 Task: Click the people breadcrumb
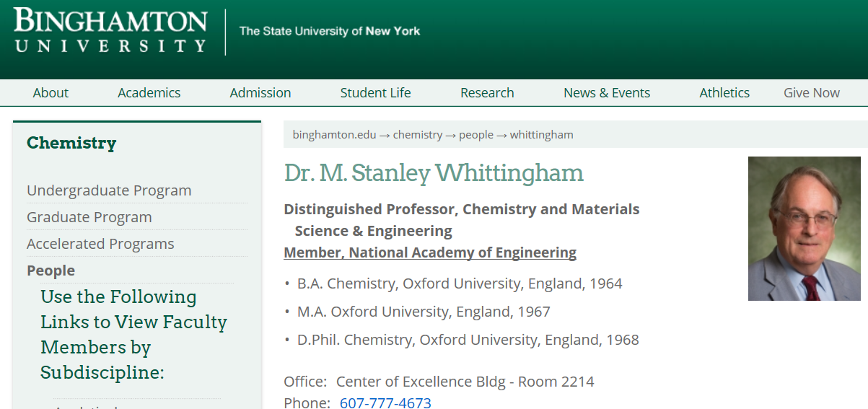476,135
